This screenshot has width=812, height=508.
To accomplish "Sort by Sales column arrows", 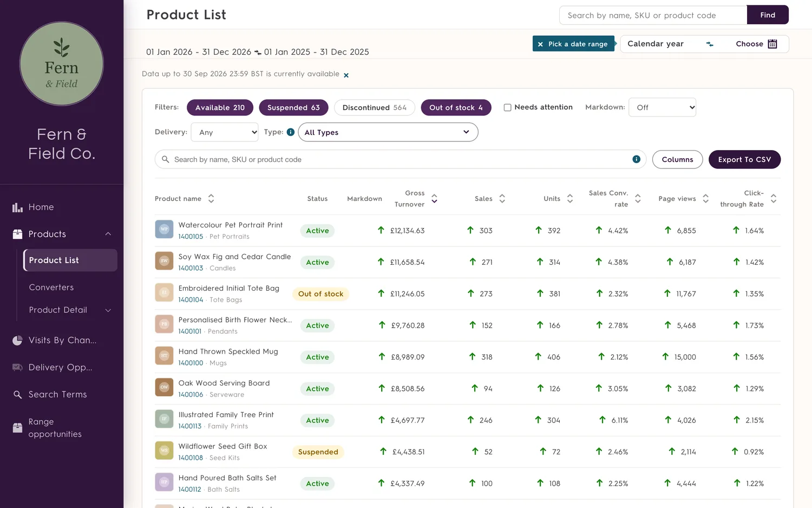I will pyautogui.click(x=502, y=199).
